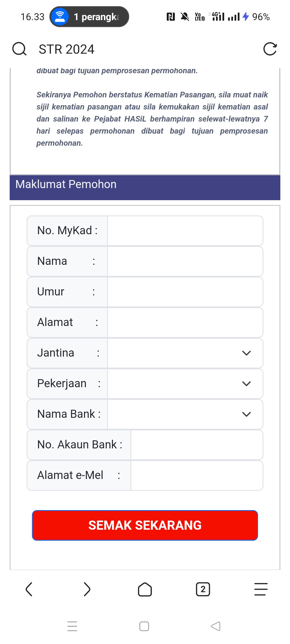Go back to previous browser page
Viewport: 290px width, 644px height.
click(29, 590)
